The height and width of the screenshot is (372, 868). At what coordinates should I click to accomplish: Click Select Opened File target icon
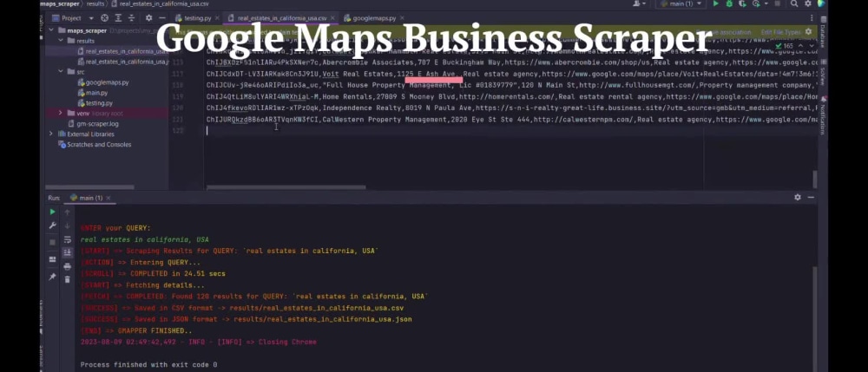coord(105,18)
